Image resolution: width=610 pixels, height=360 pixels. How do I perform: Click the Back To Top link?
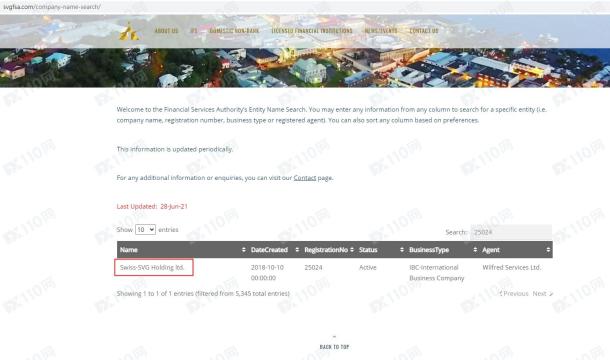pyautogui.click(x=334, y=347)
